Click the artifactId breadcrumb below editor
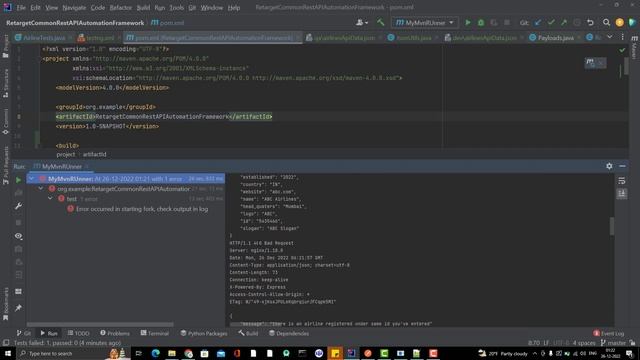 point(94,154)
